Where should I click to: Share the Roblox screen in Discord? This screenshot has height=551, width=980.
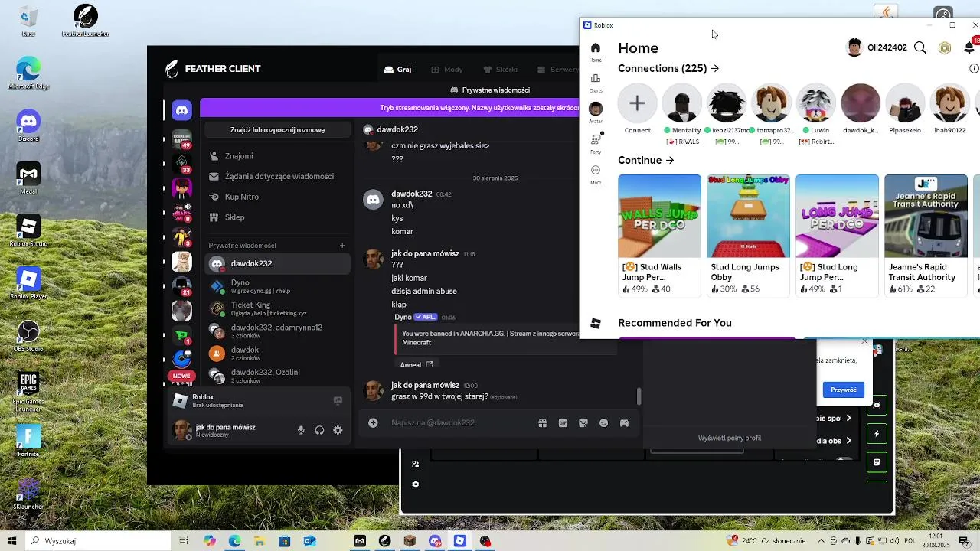click(x=338, y=401)
